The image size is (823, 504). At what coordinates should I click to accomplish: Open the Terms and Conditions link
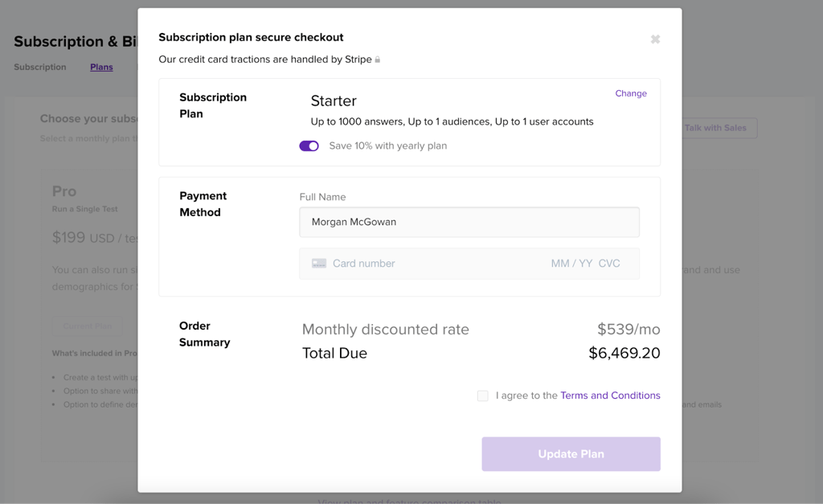point(610,395)
